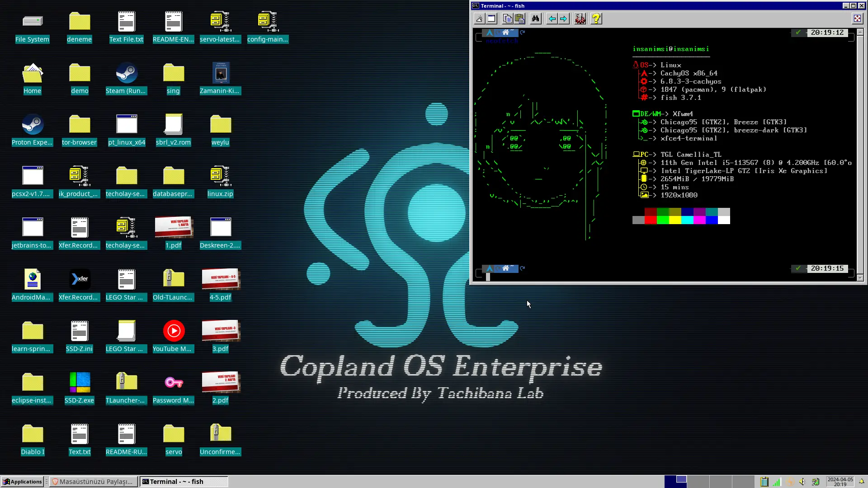The height and width of the screenshot is (488, 868).
Task: Go to previous tab with left arrow
Action: click(x=552, y=19)
